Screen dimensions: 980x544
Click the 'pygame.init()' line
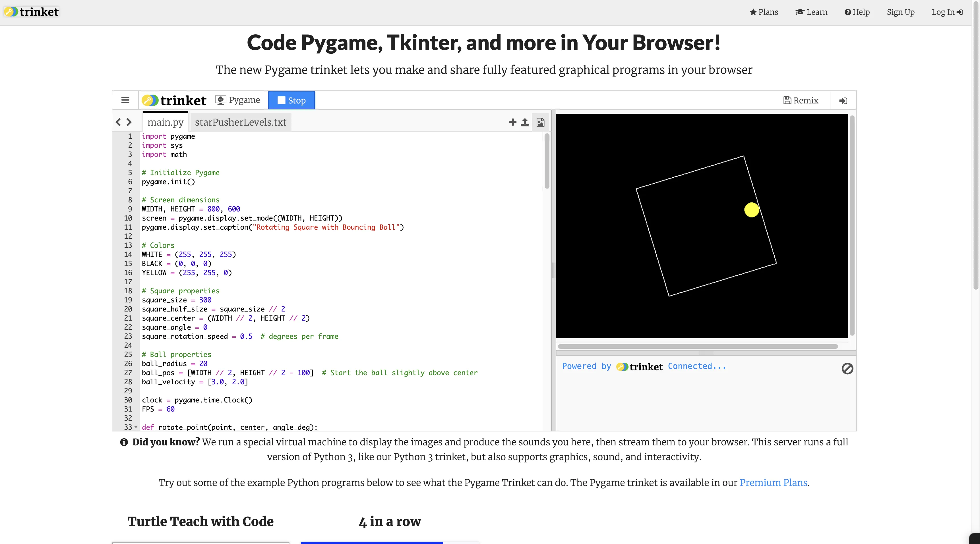168,182
